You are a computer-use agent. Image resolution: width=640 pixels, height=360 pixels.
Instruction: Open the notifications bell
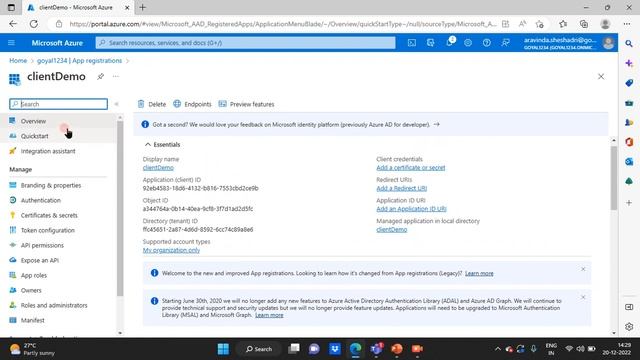(x=449, y=42)
